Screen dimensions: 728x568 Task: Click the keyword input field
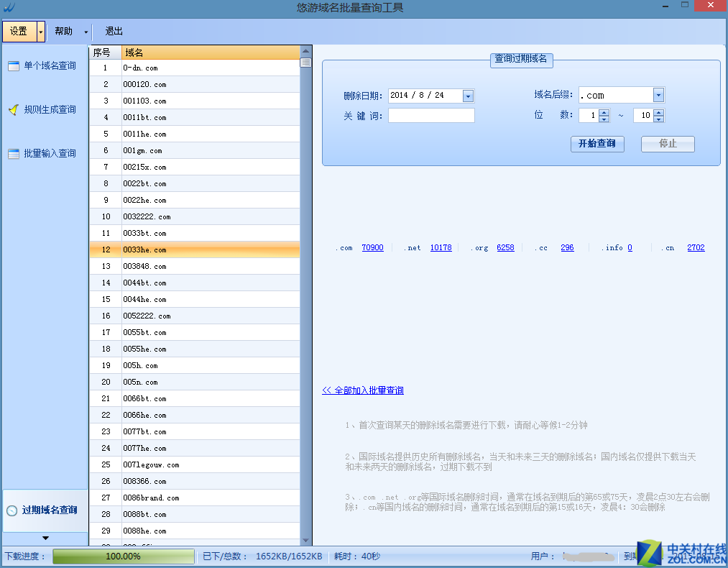pyautogui.click(x=431, y=115)
